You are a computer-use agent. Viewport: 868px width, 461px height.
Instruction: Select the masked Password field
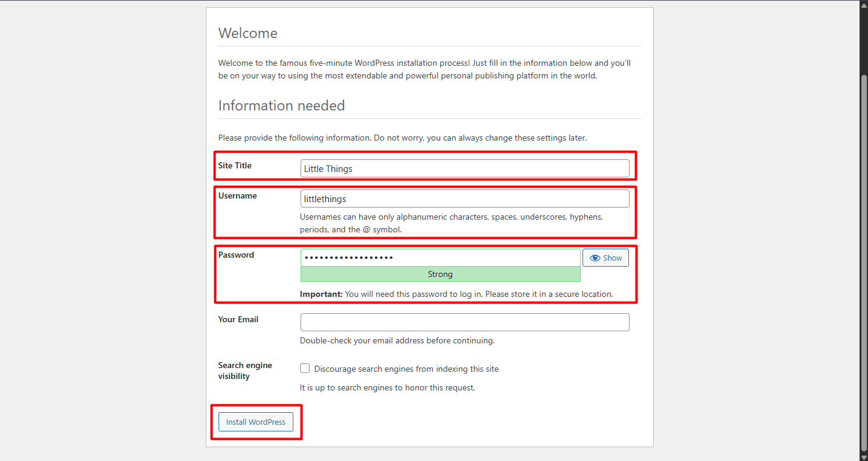(440, 257)
